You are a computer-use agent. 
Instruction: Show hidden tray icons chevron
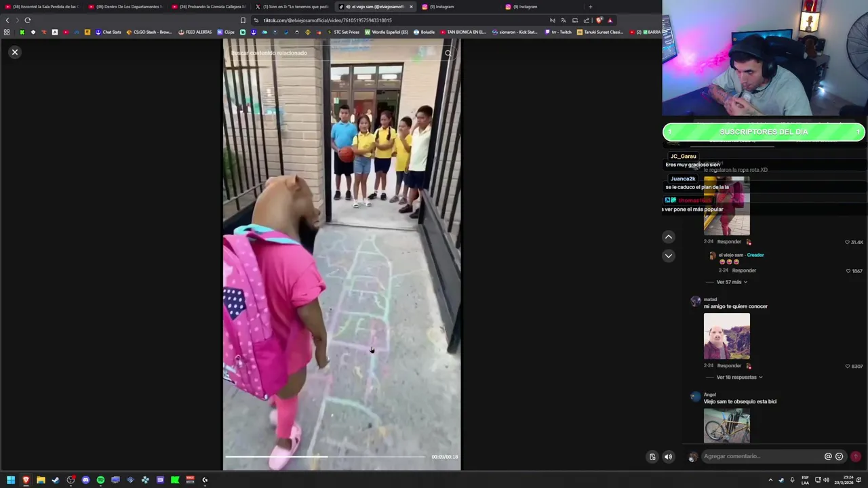pos(770,480)
